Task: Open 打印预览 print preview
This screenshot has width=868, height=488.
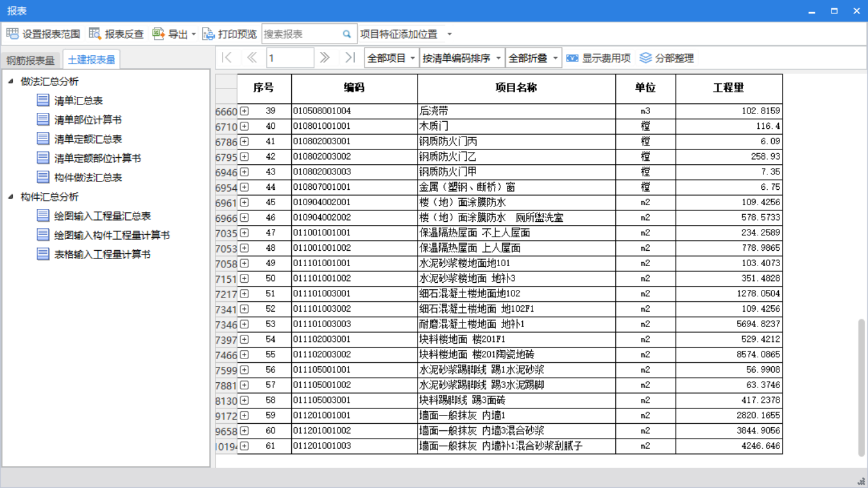Action: click(x=230, y=34)
